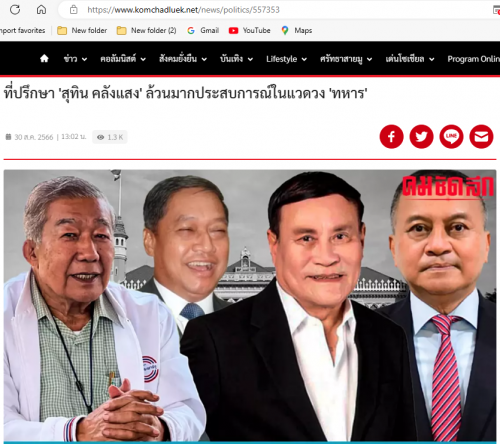Share article on Facebook

point(391,137)
